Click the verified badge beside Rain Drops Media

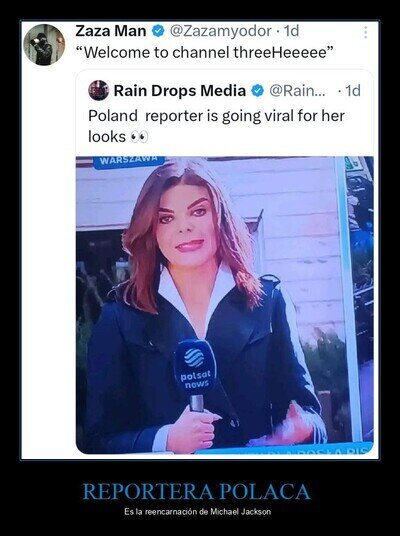[x=257, y=91]
